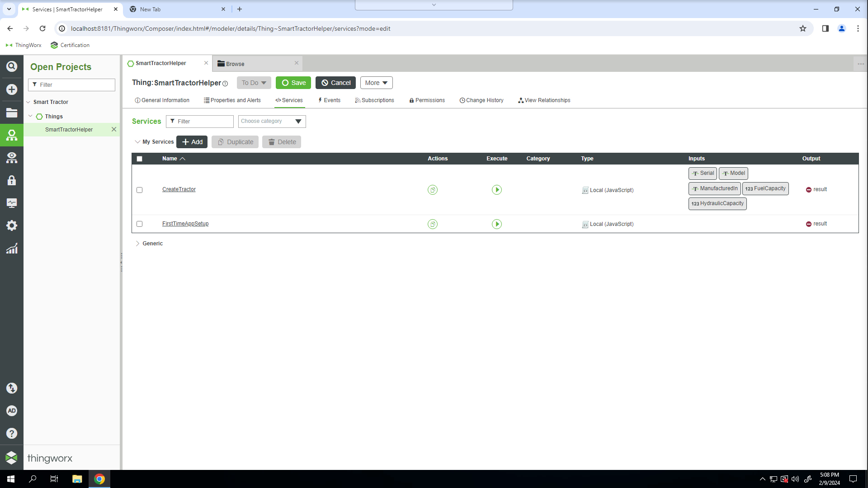Open the FirstTimeAppSetup service link

(185, 224)
